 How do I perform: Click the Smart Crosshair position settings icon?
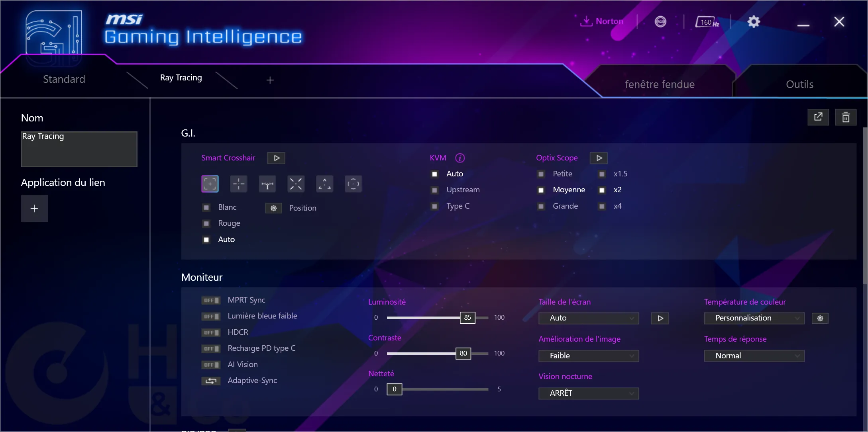[274, 208]
